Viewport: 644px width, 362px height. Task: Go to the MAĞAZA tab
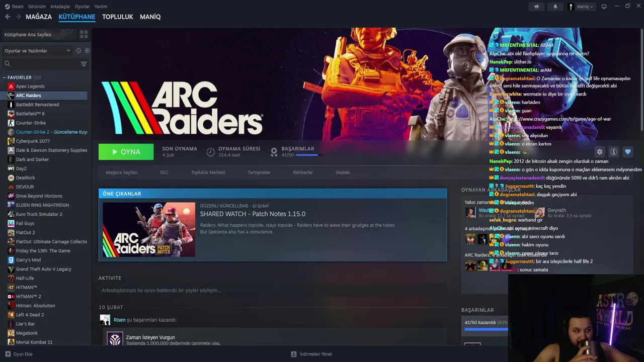click(39, 17)
